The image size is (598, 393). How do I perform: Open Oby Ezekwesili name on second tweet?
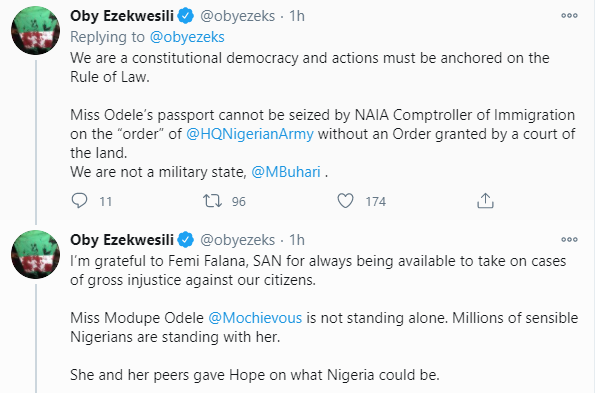pos(122,240)
